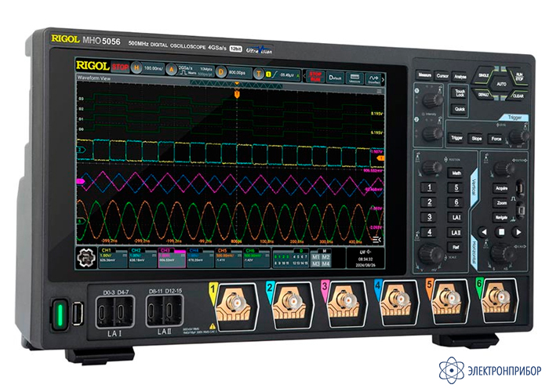Push the Zoom key
Screen dimensions: 549x392
pyautogui.click(x=501, y=203)
